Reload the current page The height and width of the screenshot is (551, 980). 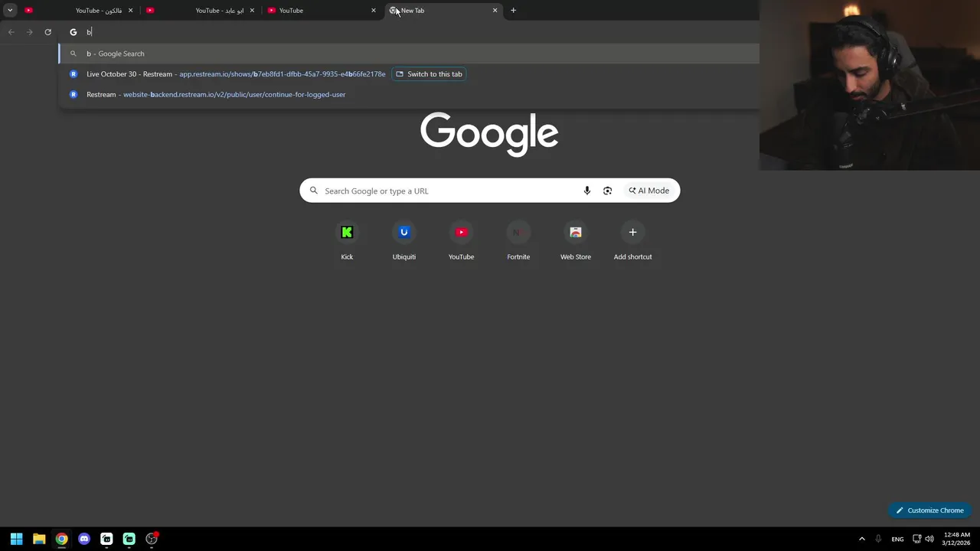pos(47,32)
